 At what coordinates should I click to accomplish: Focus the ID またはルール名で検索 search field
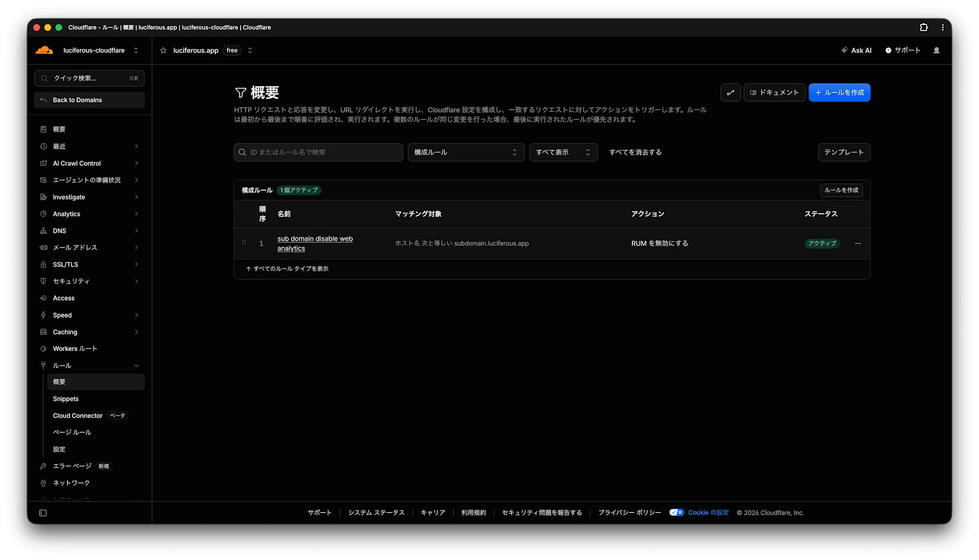click(x=318, y=152)
